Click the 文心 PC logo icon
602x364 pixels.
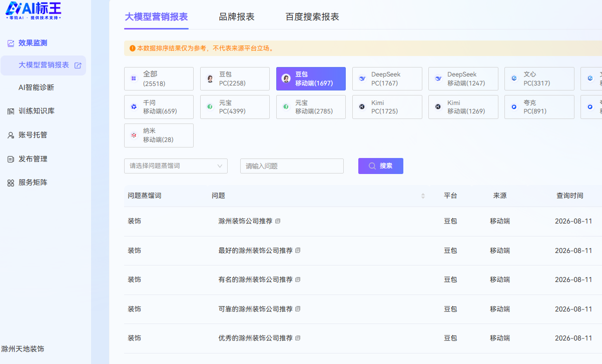coord(514,78)
